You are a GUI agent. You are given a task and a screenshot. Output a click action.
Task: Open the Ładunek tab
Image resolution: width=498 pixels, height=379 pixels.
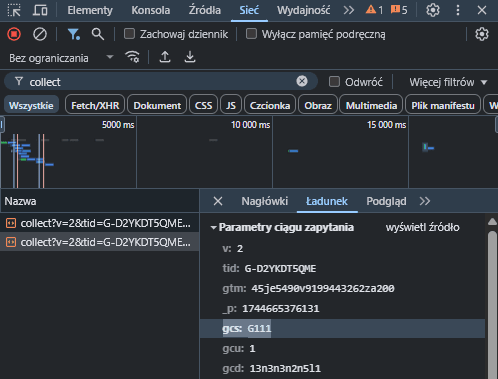[x=327, y=201]
